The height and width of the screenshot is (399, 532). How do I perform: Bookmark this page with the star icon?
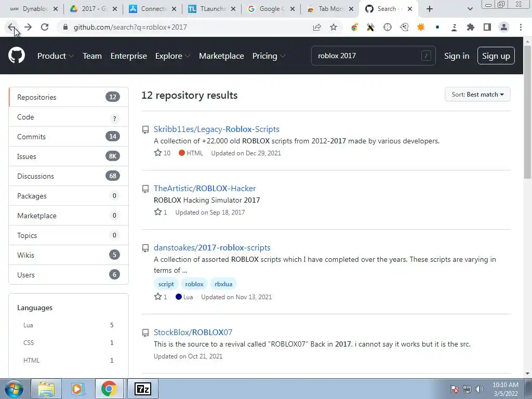coord(334,27)
